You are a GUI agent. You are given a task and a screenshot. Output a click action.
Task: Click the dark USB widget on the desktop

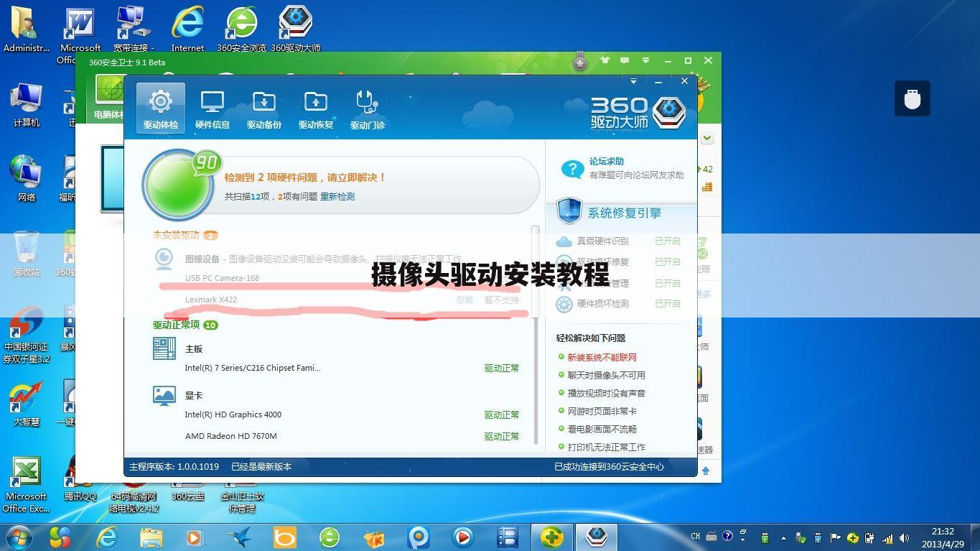coord(912,98)
